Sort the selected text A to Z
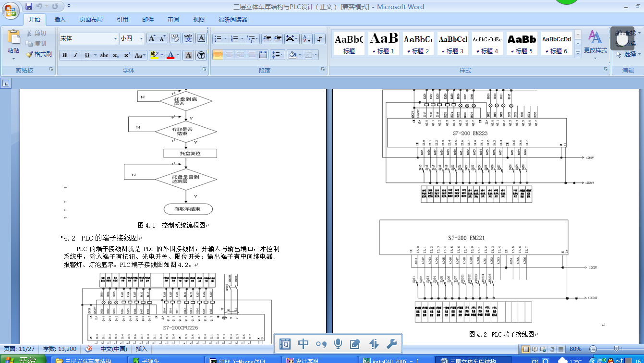This screenshot has height=363, width=644. click(x=307, y=38)
